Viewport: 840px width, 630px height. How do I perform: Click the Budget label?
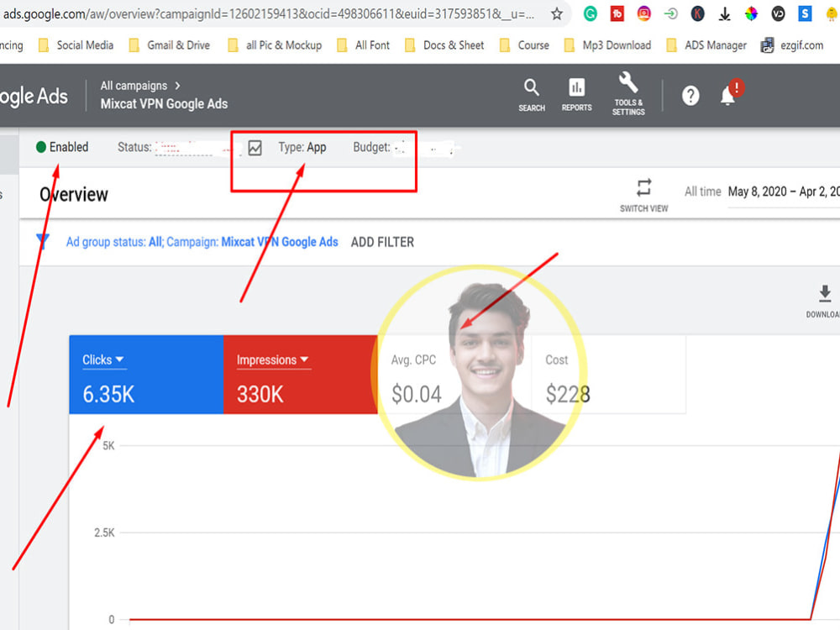371,147
